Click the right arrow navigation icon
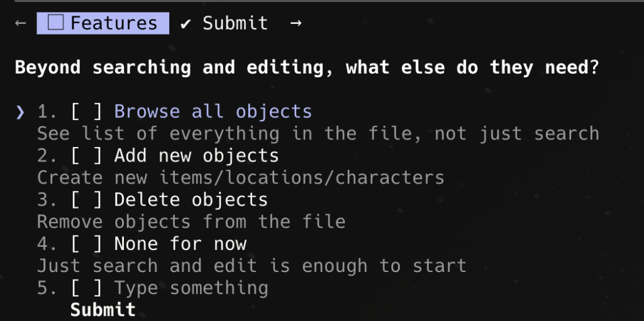The image size is (644, 321). click(296, 24)
